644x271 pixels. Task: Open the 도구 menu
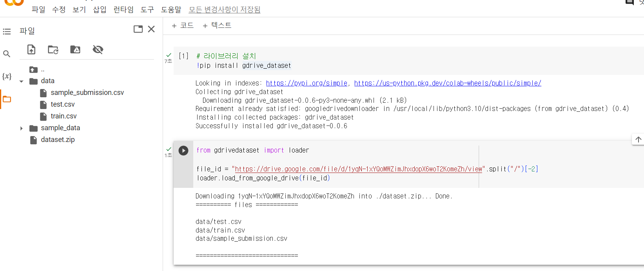pyautogui.click(x=147, y=9)
